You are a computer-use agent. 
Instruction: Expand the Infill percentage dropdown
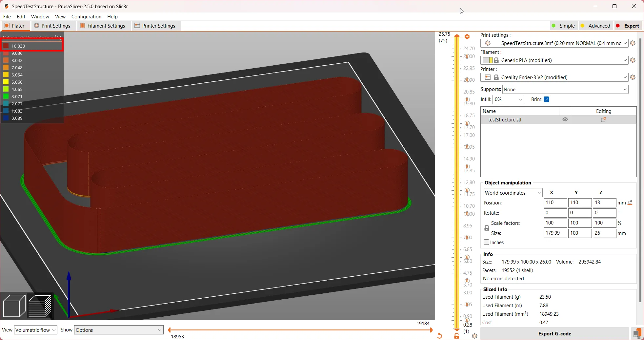click(508, 99)
